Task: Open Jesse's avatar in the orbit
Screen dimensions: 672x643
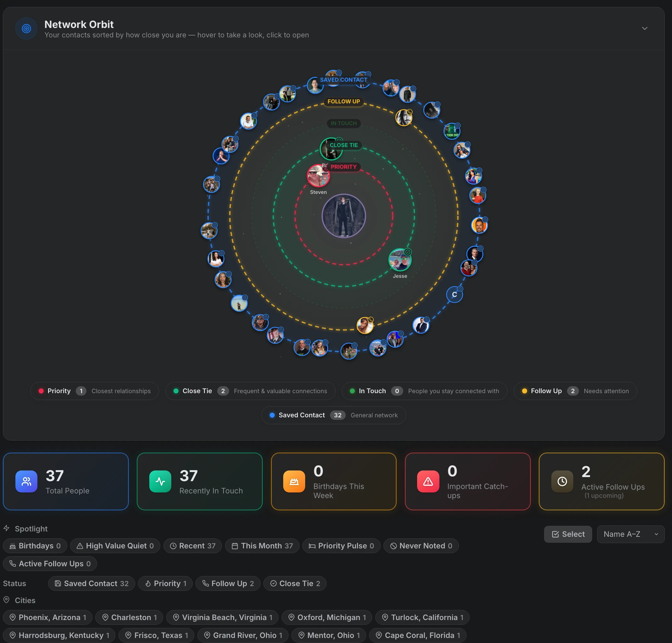Action: (x=400, y=260)
